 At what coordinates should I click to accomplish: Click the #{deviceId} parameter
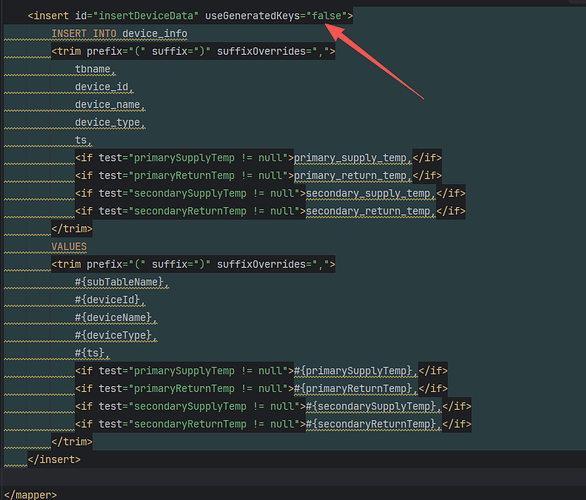point(107,300)
